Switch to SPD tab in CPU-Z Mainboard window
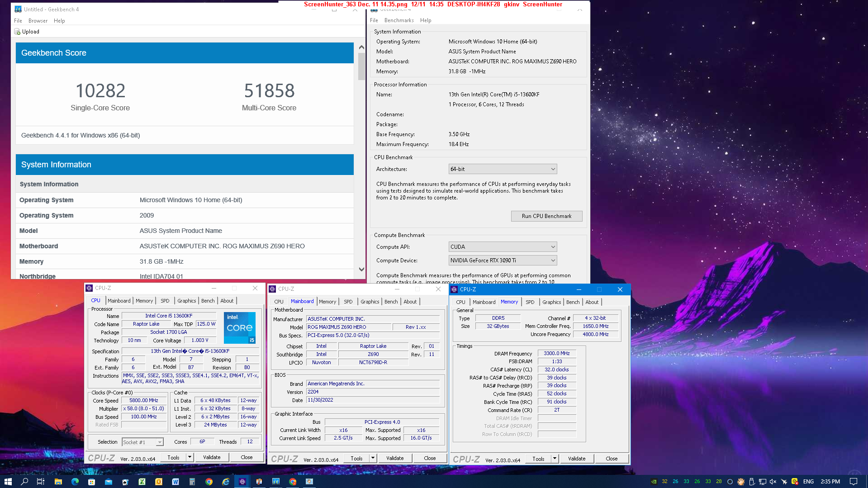The height and width of the screenshot is (488, 868). (x=348, y=302)
